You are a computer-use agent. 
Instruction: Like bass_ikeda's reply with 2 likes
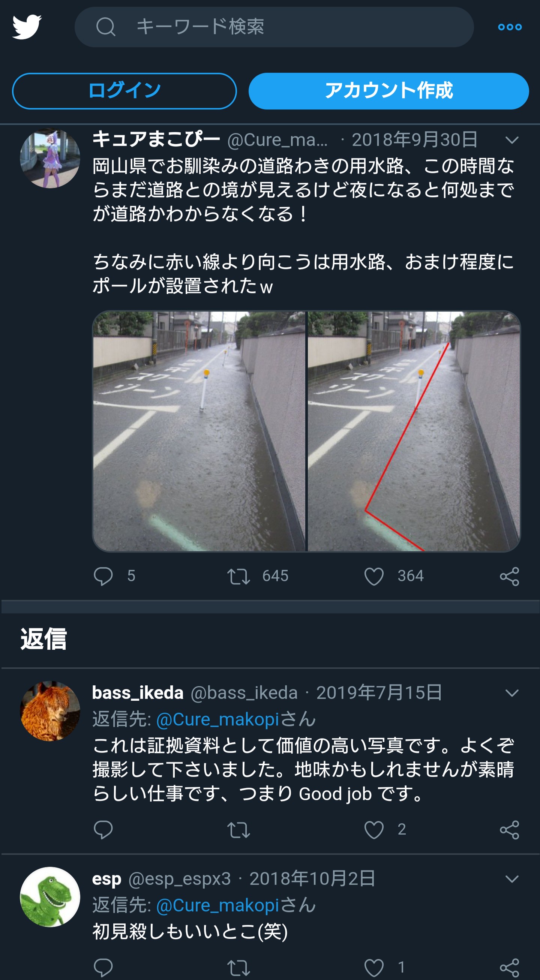coord(374,829)
